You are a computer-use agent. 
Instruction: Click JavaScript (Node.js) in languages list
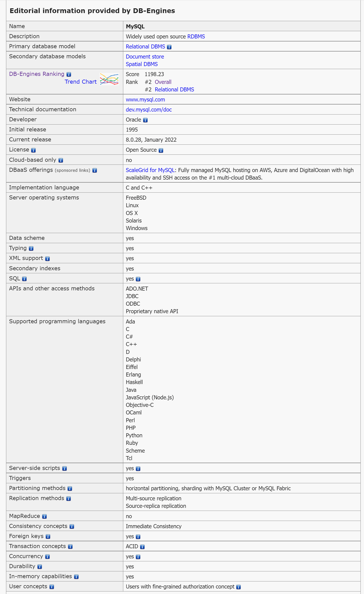point(150,397)
